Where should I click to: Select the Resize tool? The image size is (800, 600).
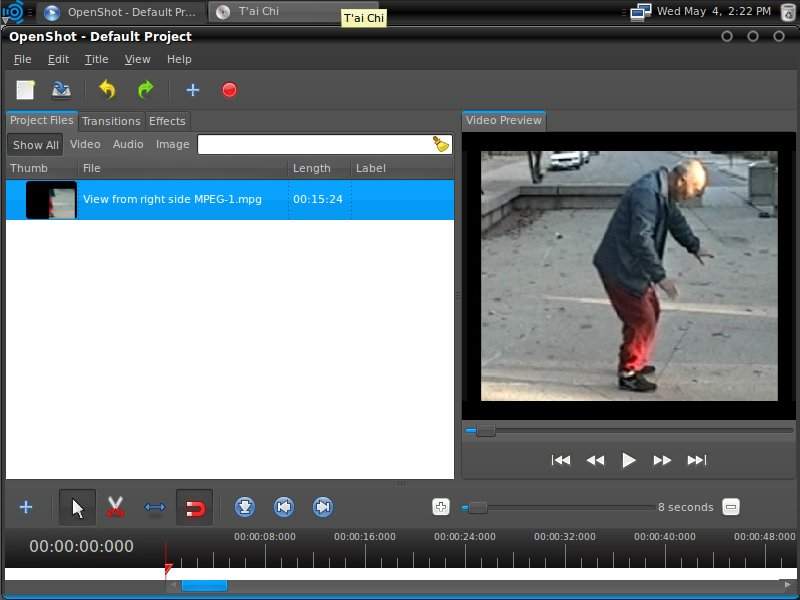coord(154,507)
